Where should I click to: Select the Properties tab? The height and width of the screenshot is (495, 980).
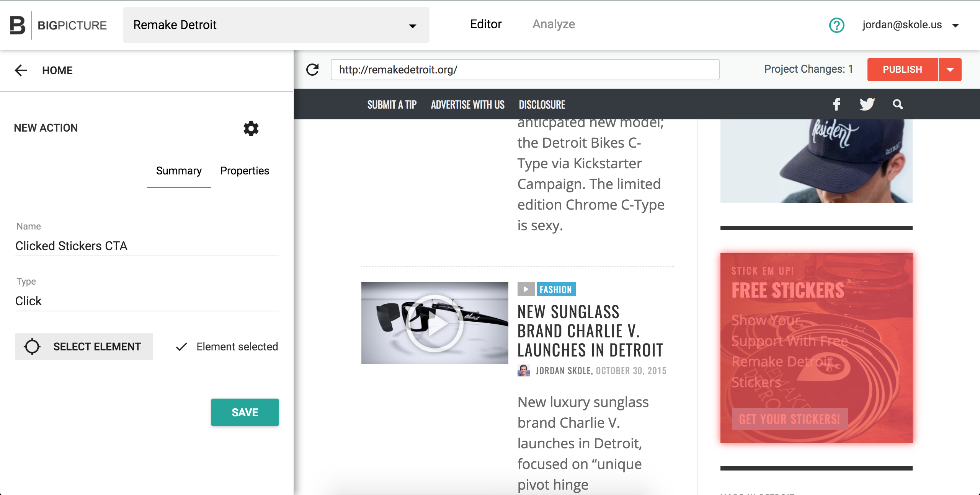(x=245, y=171)
